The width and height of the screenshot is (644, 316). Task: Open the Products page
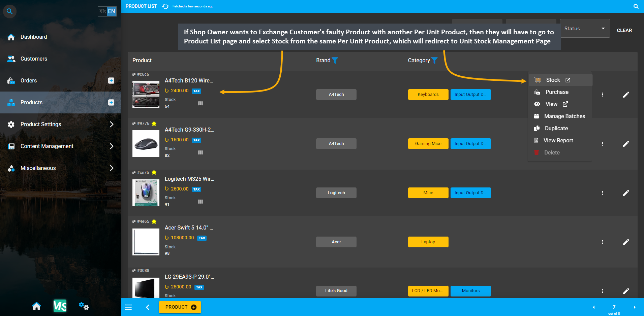tap(31, 103)
